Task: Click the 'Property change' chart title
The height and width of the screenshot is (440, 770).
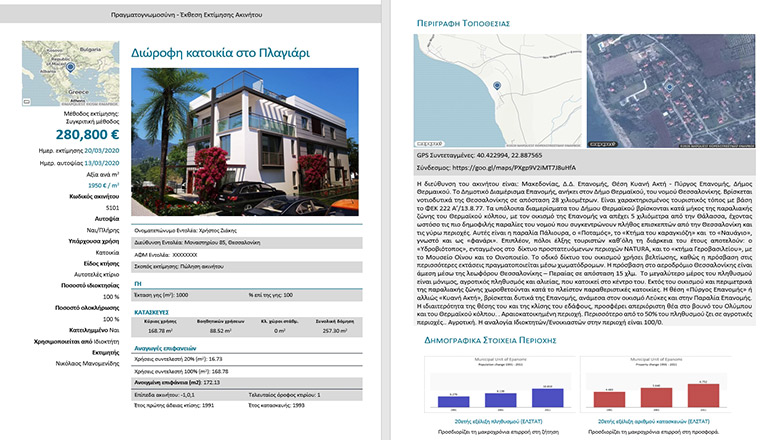Action: [656, 365]
